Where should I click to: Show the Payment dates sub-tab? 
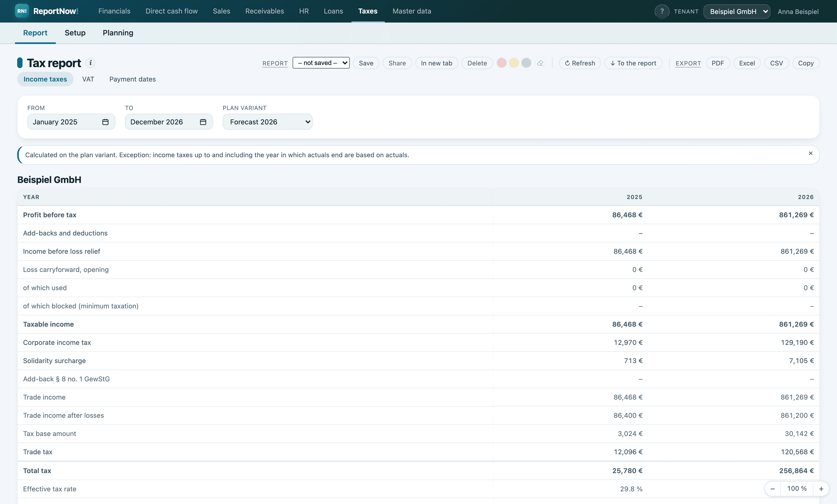point(133,79)
